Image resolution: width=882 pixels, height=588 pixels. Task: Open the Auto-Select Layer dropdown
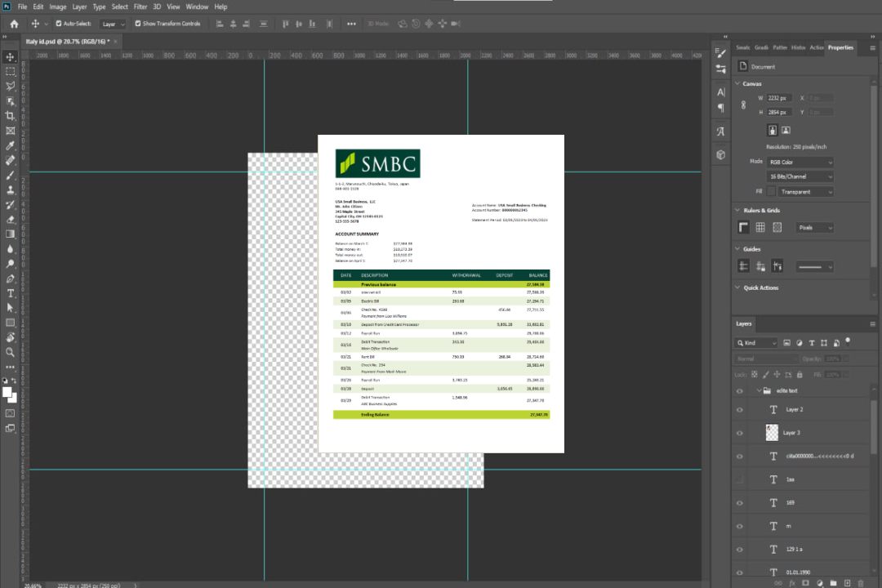pyautogui.click(x=113, y=24)
